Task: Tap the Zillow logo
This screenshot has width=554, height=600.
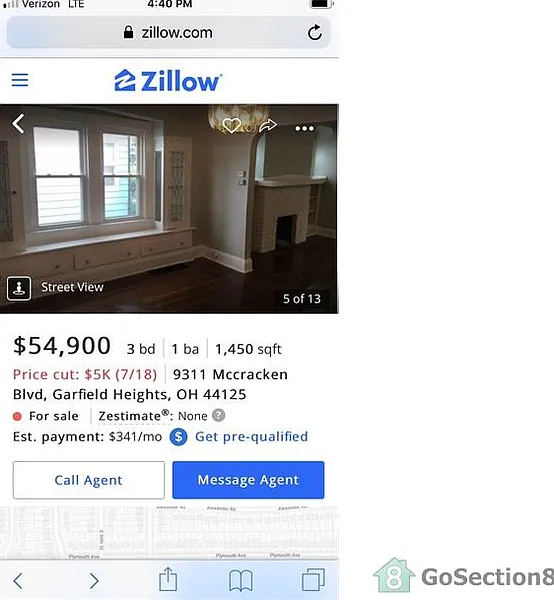Action: pos(168,81)
